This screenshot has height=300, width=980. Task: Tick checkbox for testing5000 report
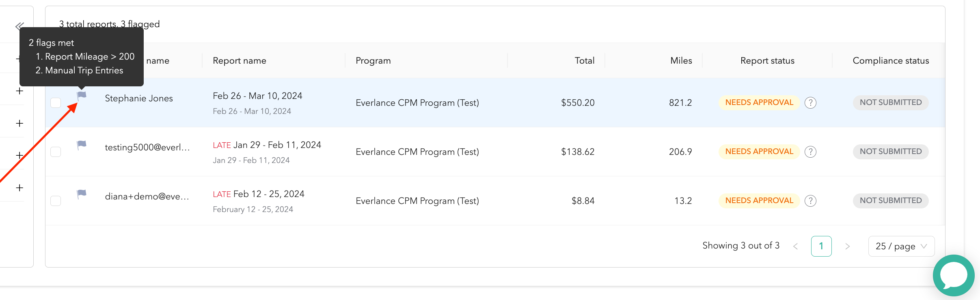[56, 152]
